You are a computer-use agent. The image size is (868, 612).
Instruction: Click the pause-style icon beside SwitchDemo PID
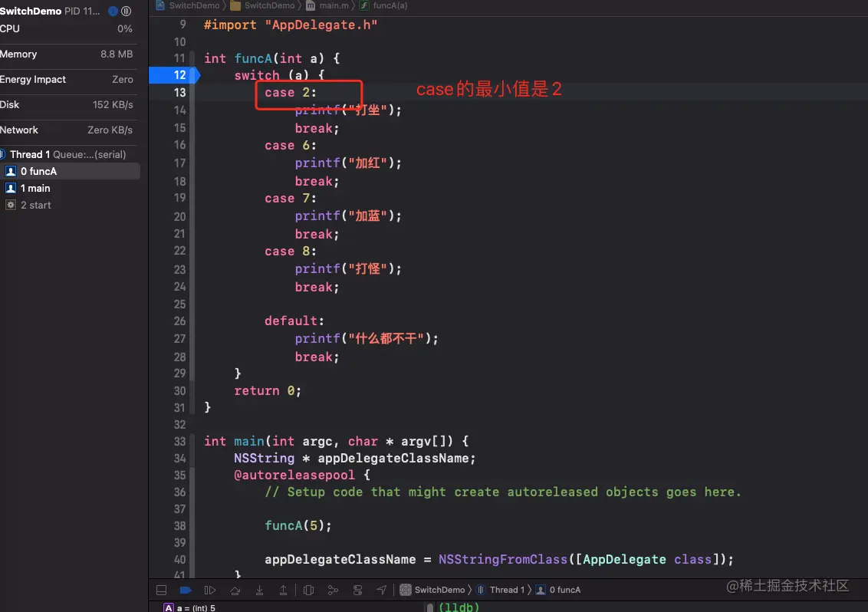coord(127,11)
